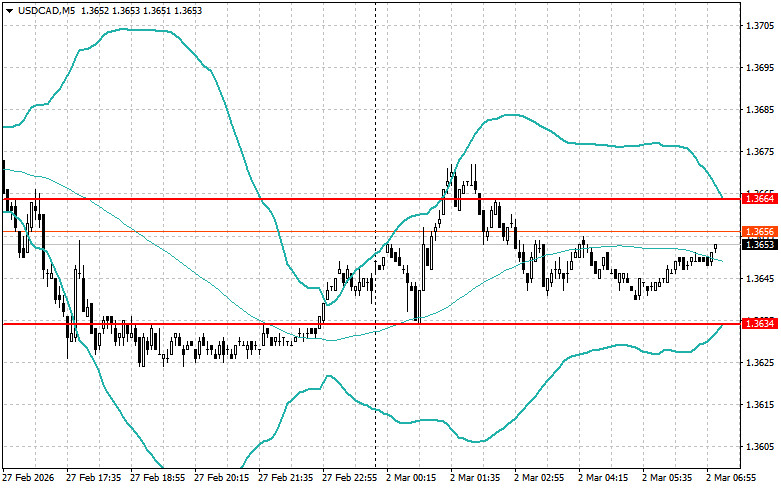Click the 1.3675 price scale value

(x=761, y=152)
